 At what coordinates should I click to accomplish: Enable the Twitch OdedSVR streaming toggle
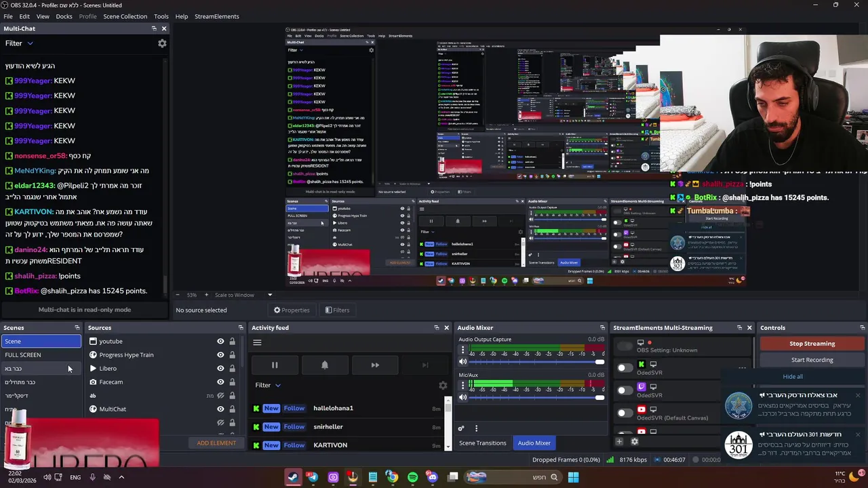click(625, 390)
